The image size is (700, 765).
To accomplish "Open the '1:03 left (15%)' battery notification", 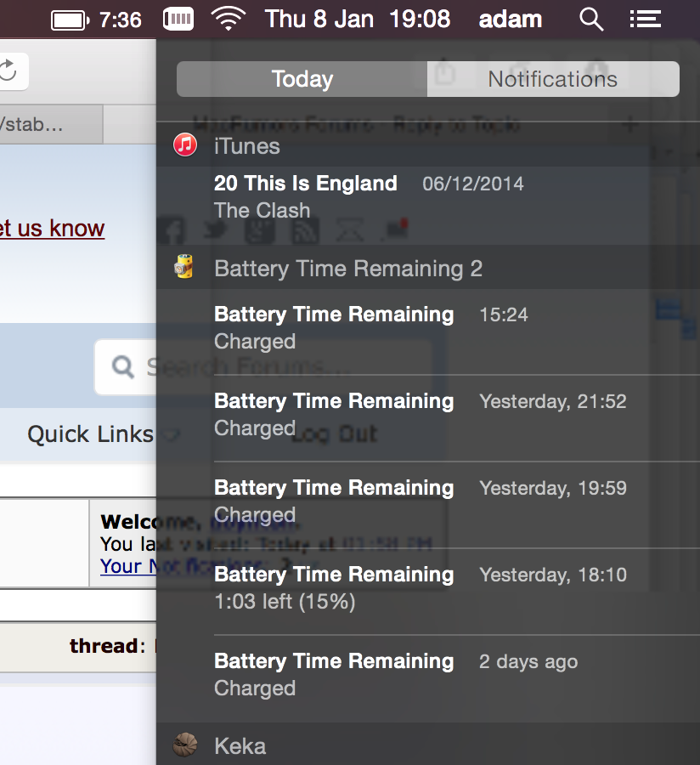I will 428,592.
